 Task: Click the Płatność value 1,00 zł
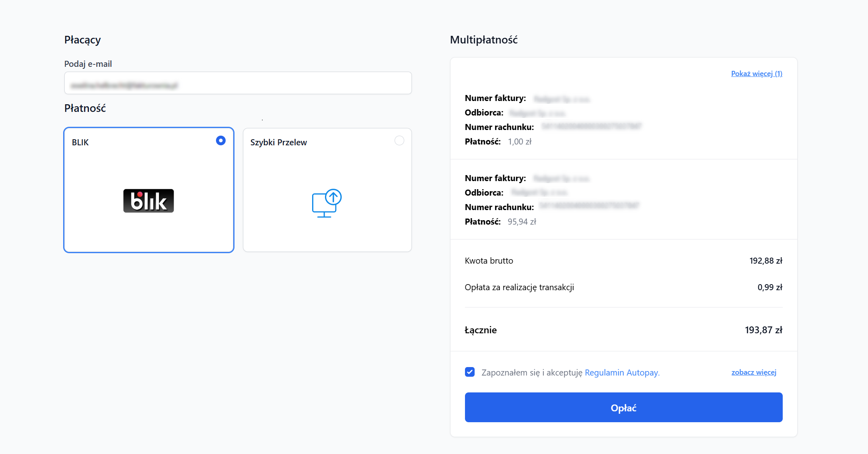coord(520,141)
